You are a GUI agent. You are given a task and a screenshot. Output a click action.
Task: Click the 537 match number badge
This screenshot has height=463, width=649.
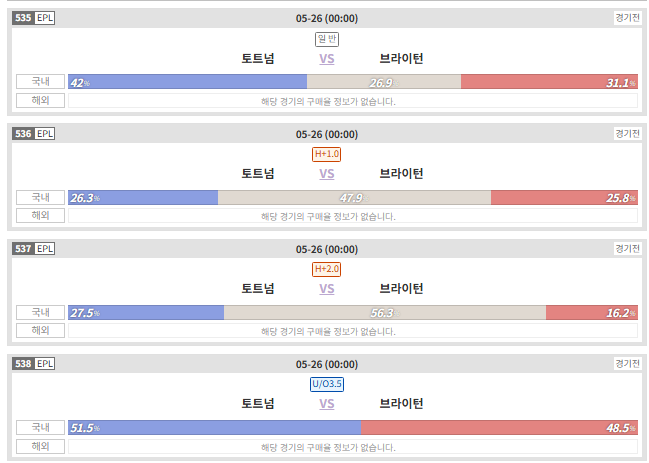tap(23, 249)
